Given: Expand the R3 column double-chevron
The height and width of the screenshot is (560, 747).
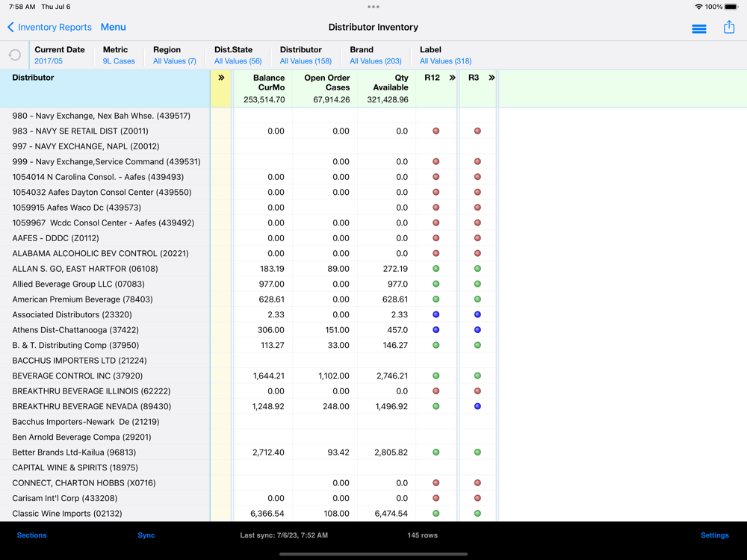Looking at the screenshot, I should [x=492, y=78].
